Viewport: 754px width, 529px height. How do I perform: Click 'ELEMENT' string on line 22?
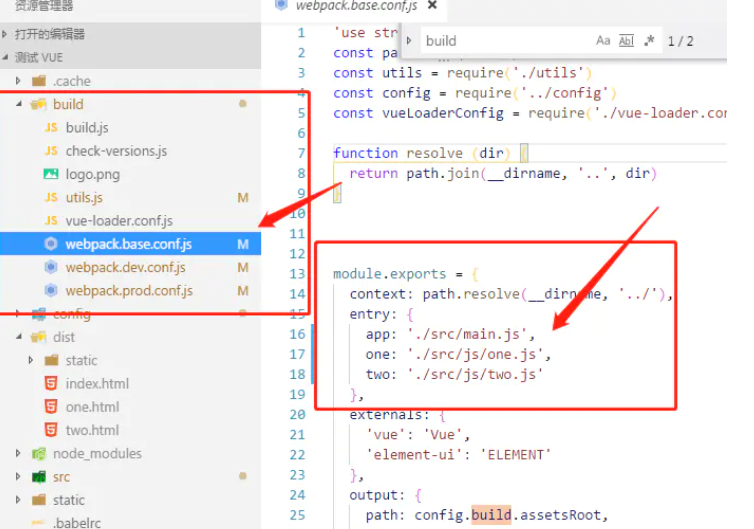click(x=515, y=454)
